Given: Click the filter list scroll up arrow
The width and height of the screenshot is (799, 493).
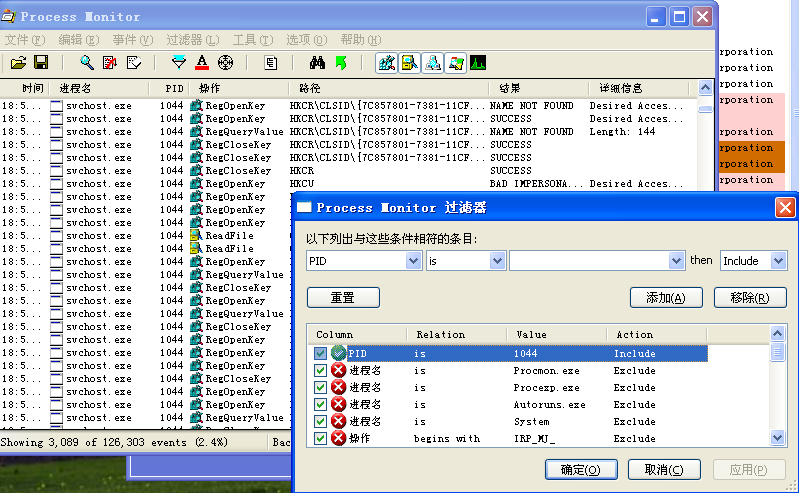Looking at the screenshot, I should click(777, 333).
